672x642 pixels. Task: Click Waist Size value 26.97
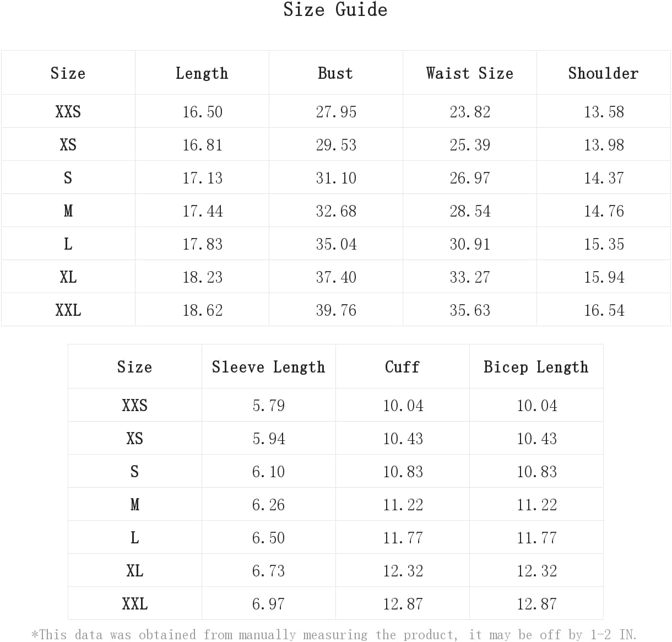[x=470, y=178]
